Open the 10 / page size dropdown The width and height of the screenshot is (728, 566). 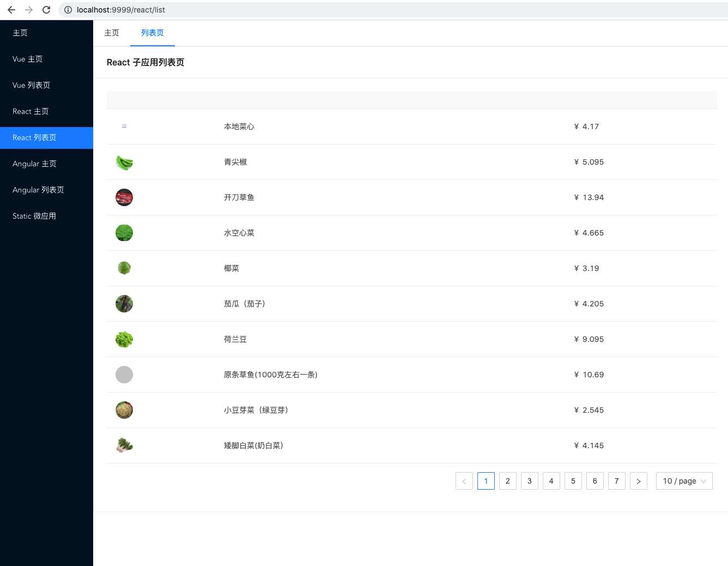(684, 480)
